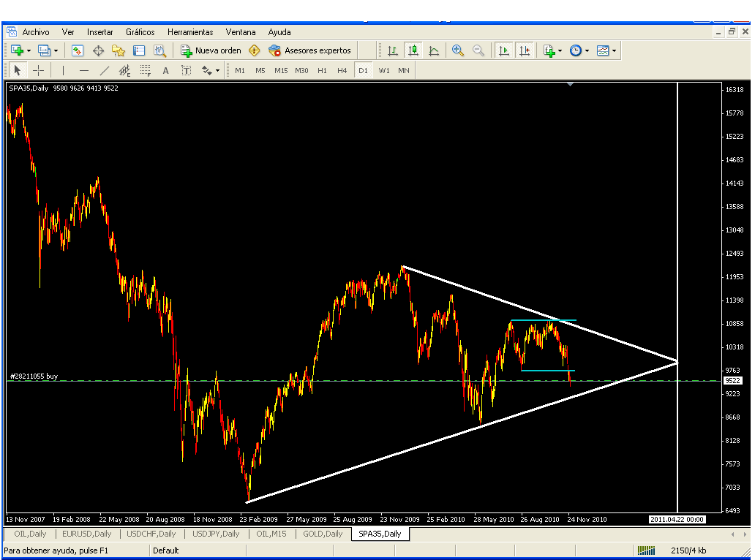Open the Ver menu
The image size is (755, 560).
pos(68,32)
